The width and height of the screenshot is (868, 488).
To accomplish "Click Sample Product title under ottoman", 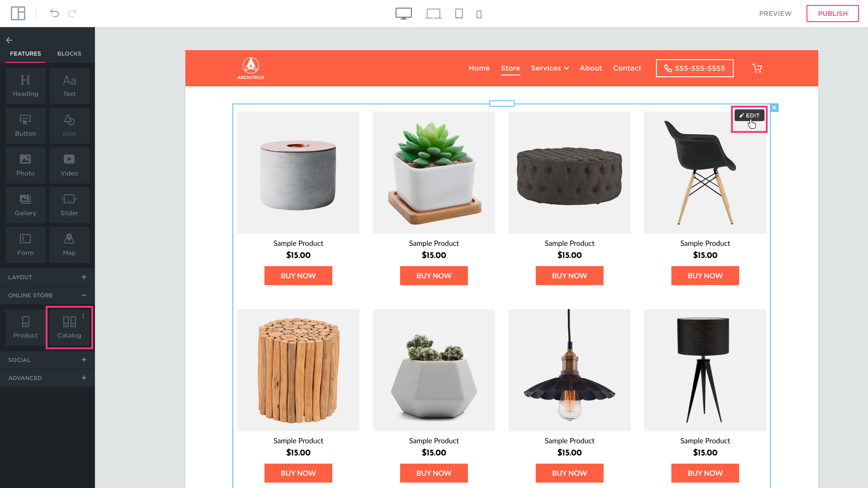I will pyautogui.click(x=570, y=243).
